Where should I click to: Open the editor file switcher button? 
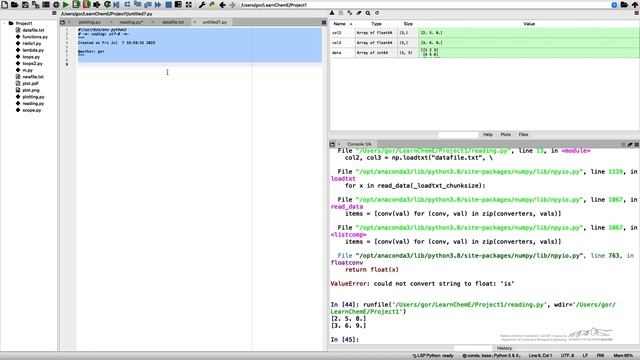62,22
